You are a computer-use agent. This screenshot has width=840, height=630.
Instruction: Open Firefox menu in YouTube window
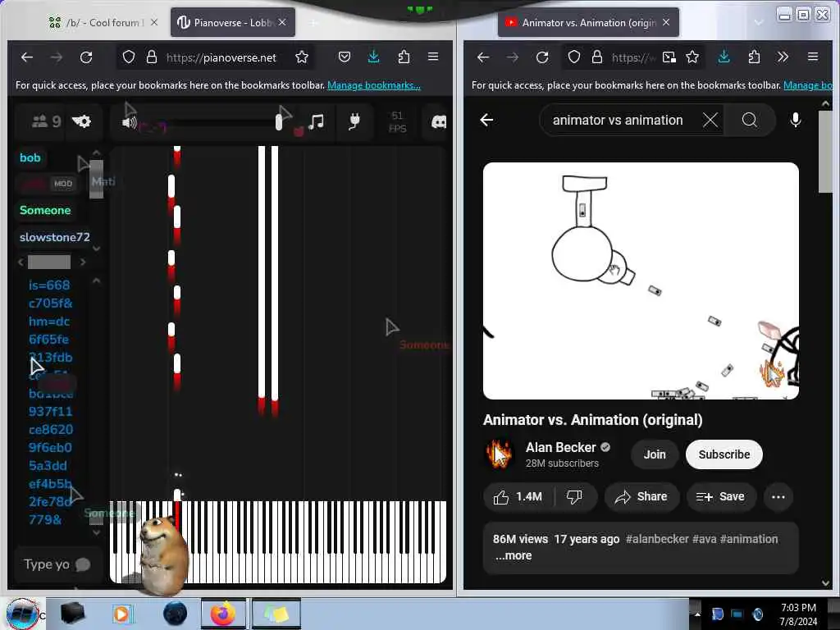click(x=813, y=57)
